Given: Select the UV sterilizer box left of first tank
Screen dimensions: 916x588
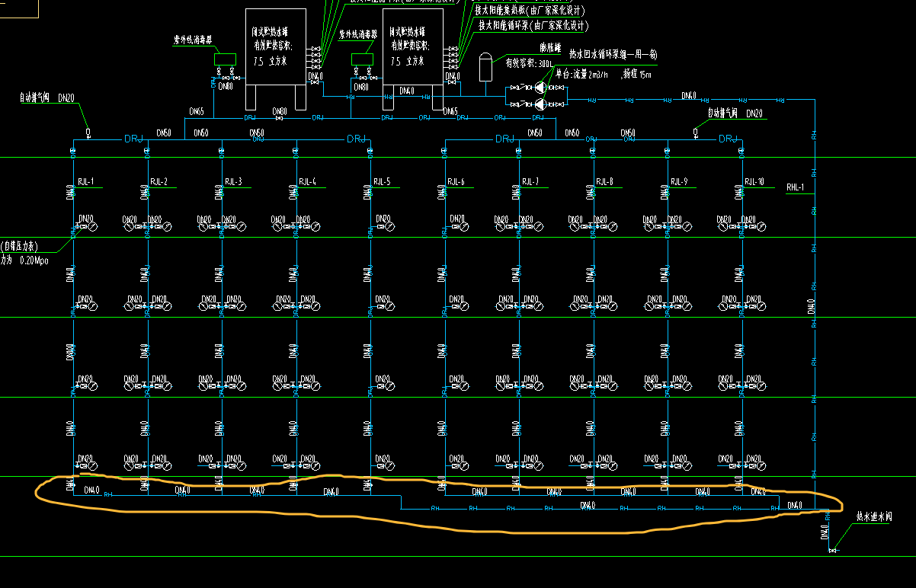Looking at the screenshot, I should (225, 58).
